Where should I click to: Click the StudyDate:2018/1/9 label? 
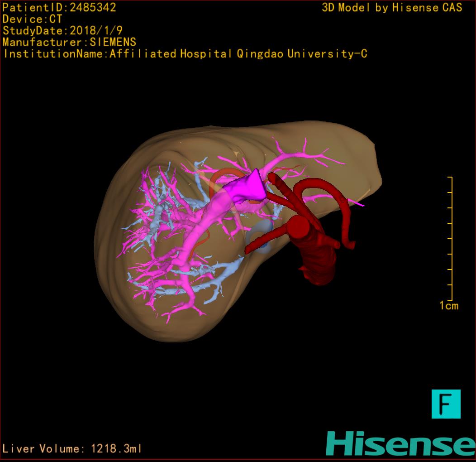(x=62, y=31)
